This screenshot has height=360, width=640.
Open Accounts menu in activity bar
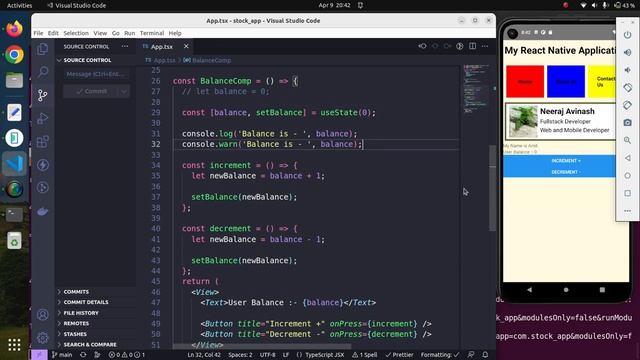tap(42, 315)
